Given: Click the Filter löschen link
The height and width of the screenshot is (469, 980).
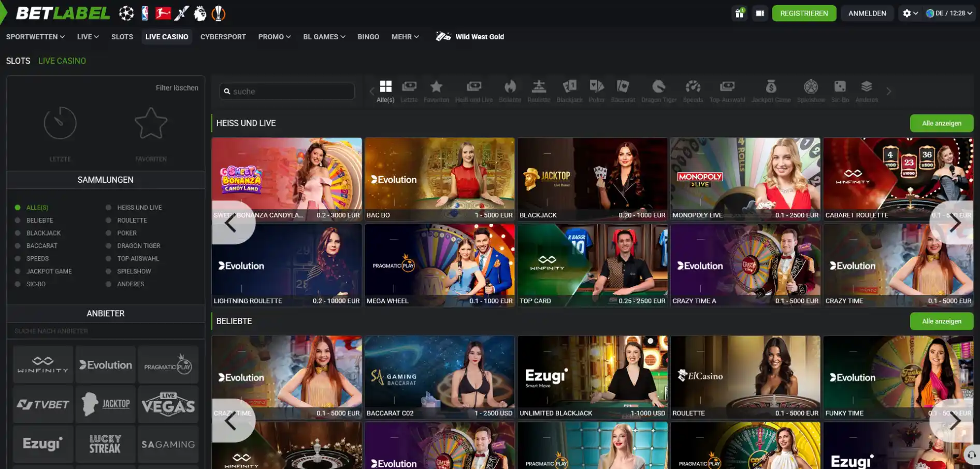Looking at the screenshot, I should click(x=177, y=88).
